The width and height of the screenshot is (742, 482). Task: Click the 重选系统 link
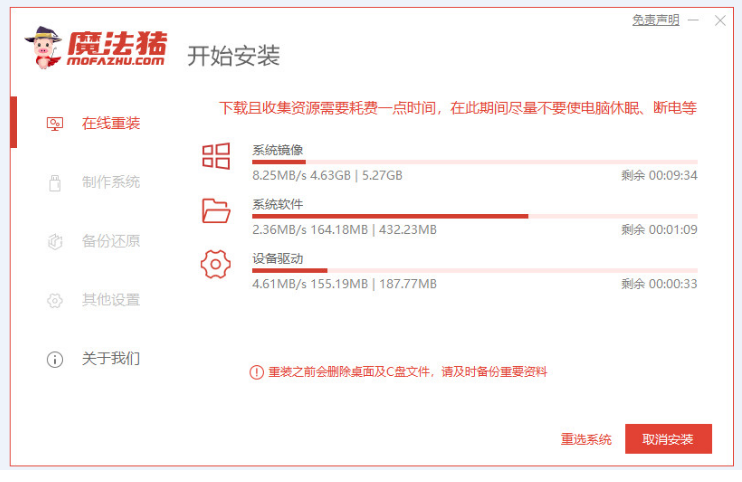click(x=586, y=440)
